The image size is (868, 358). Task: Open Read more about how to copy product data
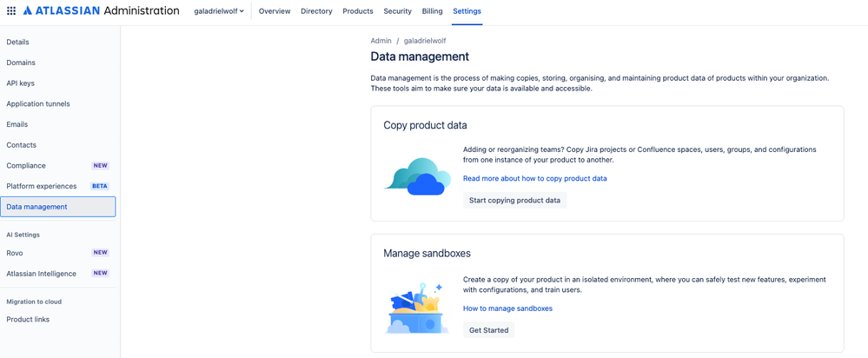(x=534, y=179)
